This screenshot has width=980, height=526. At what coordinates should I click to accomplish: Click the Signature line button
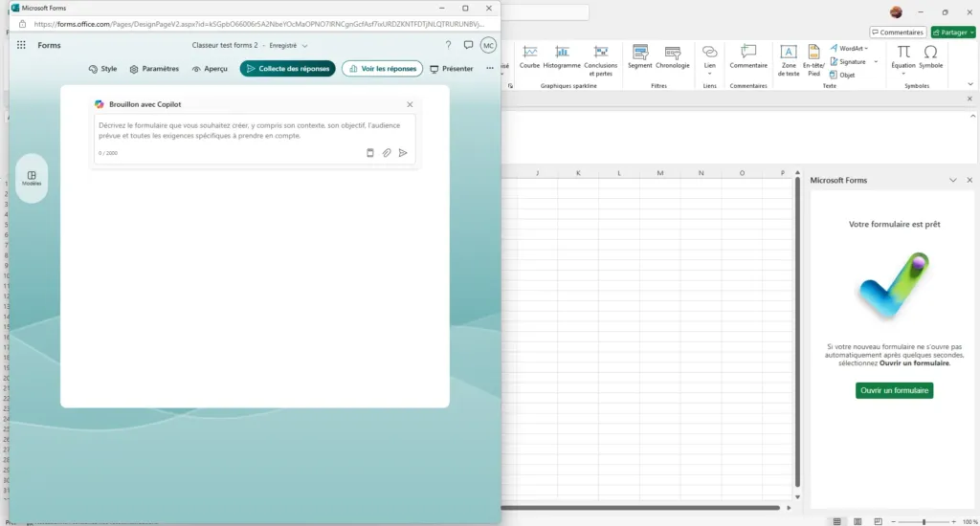click(x=848, y=62)
